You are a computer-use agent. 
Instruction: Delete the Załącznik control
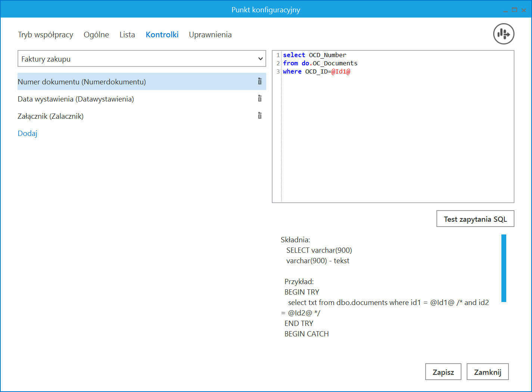pyautogui.click(x=260, y=116)
